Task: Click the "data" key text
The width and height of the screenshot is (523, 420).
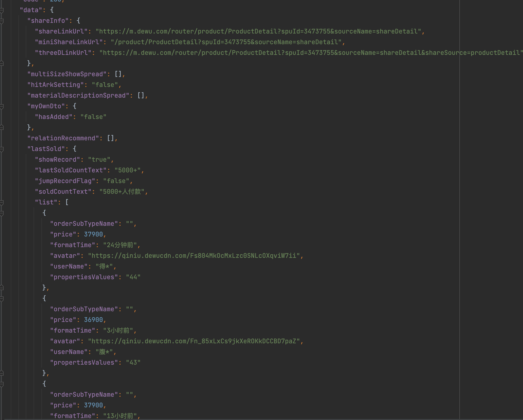Action: 31,10
